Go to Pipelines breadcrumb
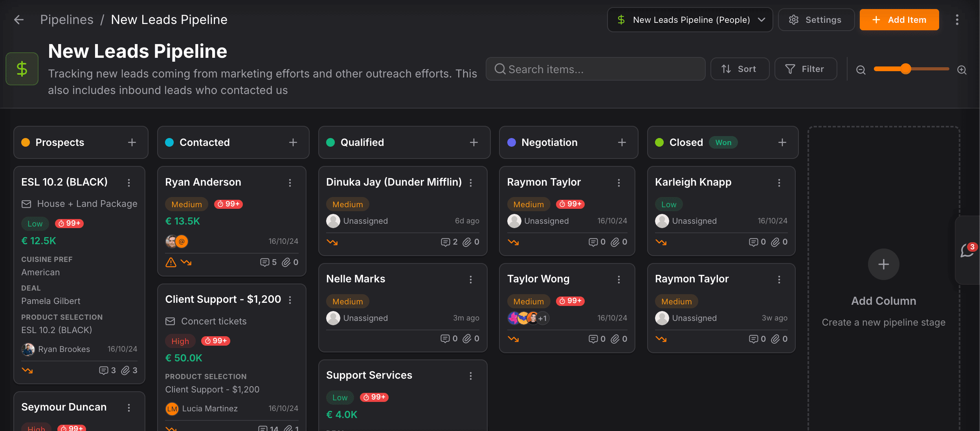Image resolution: width=980 pixels, height=431 pixels. coord(67,20)
